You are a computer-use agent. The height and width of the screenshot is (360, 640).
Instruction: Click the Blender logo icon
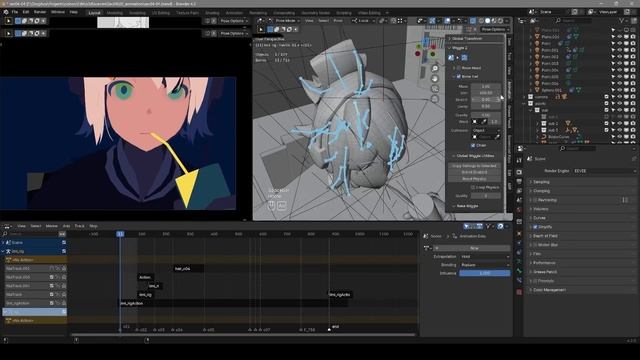pos(6,12)
